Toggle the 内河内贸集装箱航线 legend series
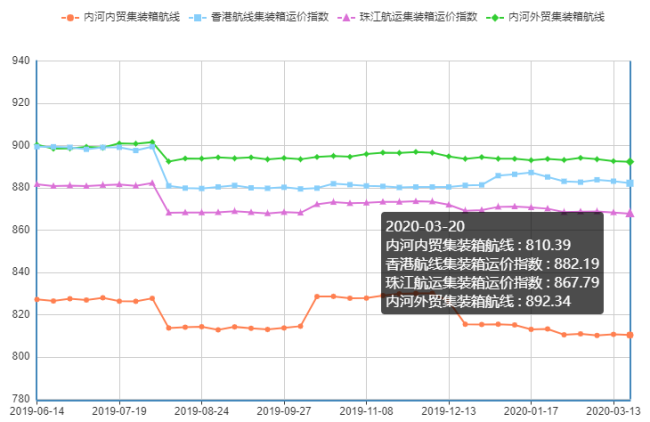The height and width of the screenshot is (422, 650). pos(121,17)
